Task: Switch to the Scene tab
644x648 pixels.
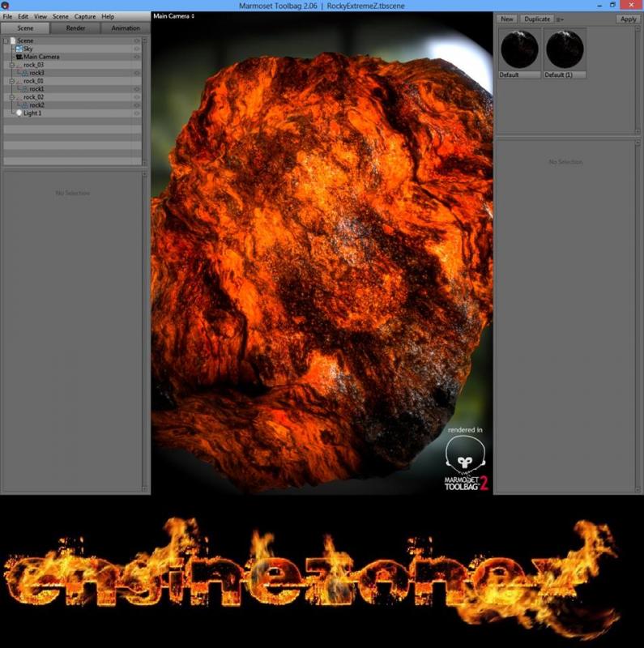Action: coord(25,28)
